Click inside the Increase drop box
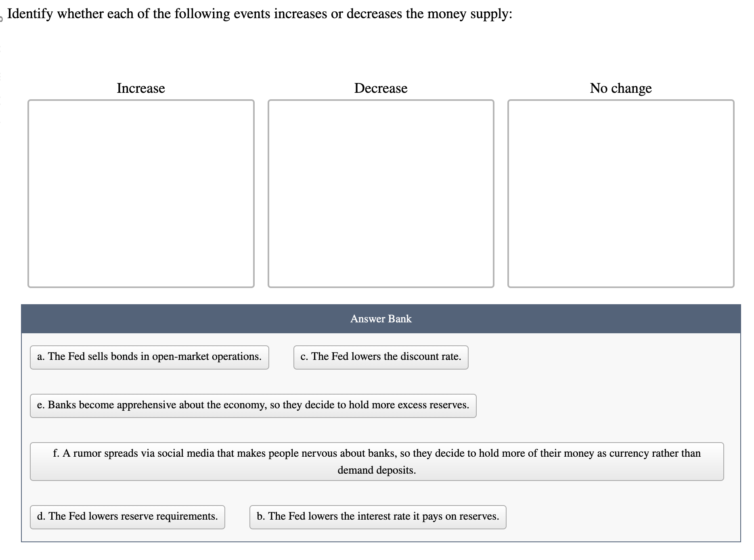The width and height of the screenshot is (754, 560). [x=140, y=193]
